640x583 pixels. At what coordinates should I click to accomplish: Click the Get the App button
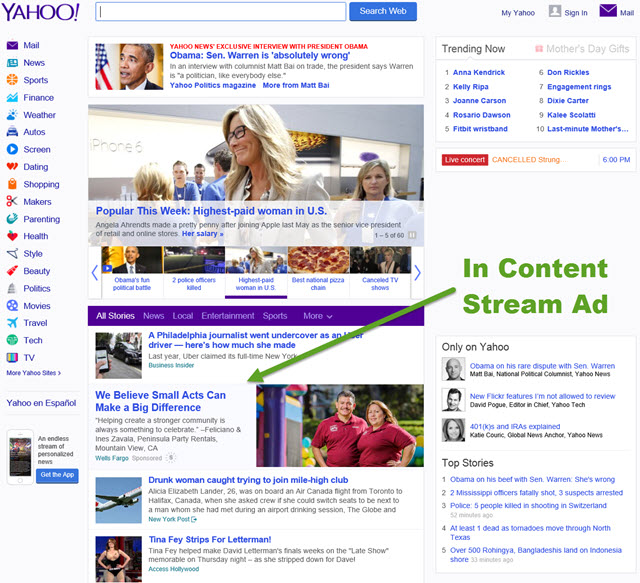[57, 475]
